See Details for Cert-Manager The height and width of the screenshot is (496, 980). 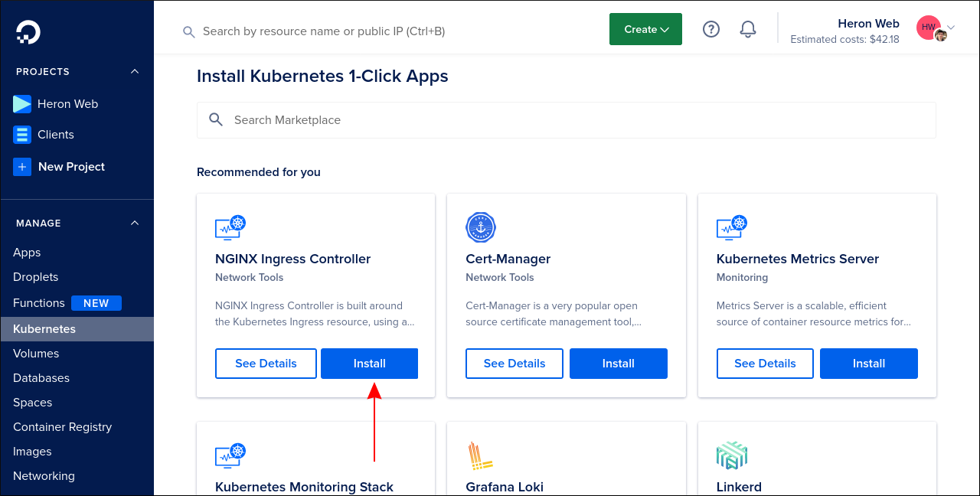point(514,363)
